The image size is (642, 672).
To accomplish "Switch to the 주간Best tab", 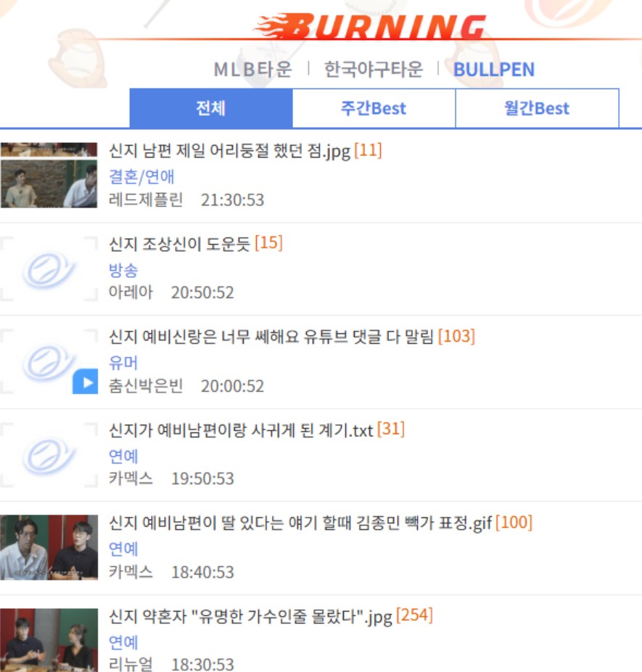I will 374,108.
